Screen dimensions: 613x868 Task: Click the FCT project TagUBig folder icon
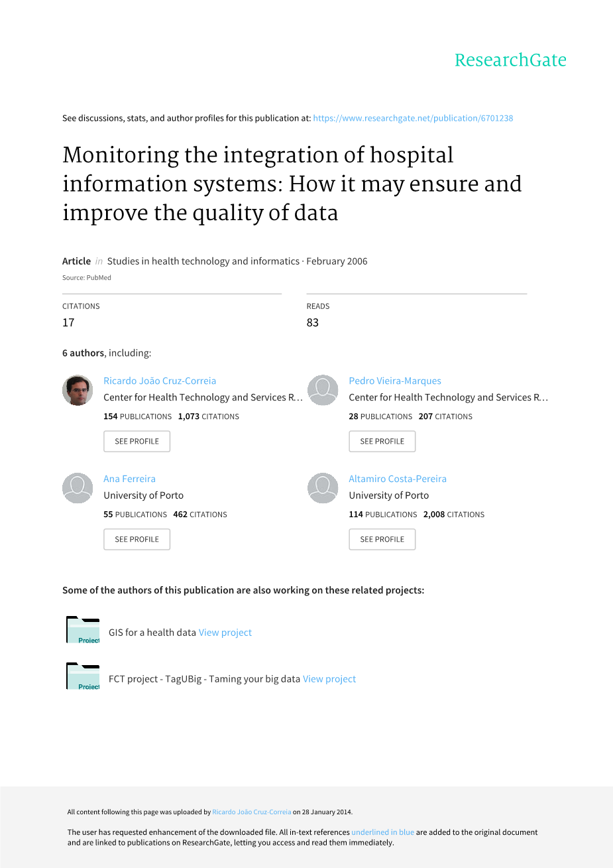point(83,676)
